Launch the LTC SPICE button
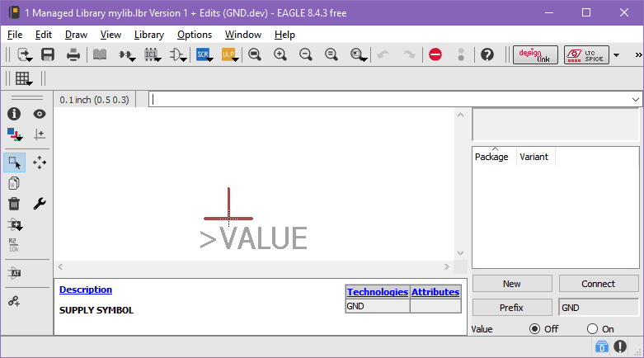Screen dimensions: 644x358 (586, 54)
